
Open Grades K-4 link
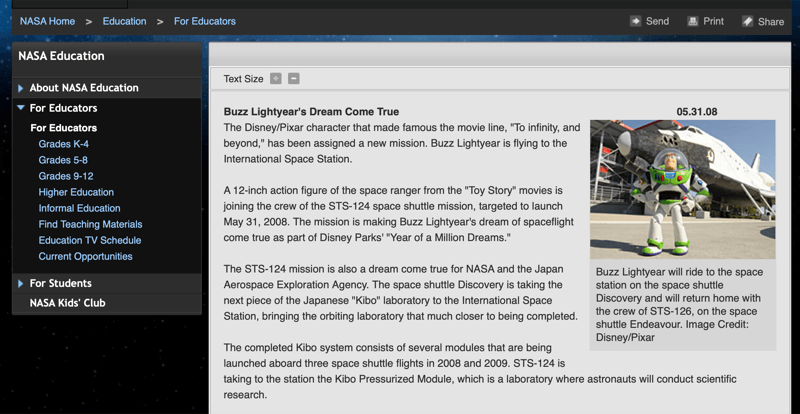click(x=64, y=144)
